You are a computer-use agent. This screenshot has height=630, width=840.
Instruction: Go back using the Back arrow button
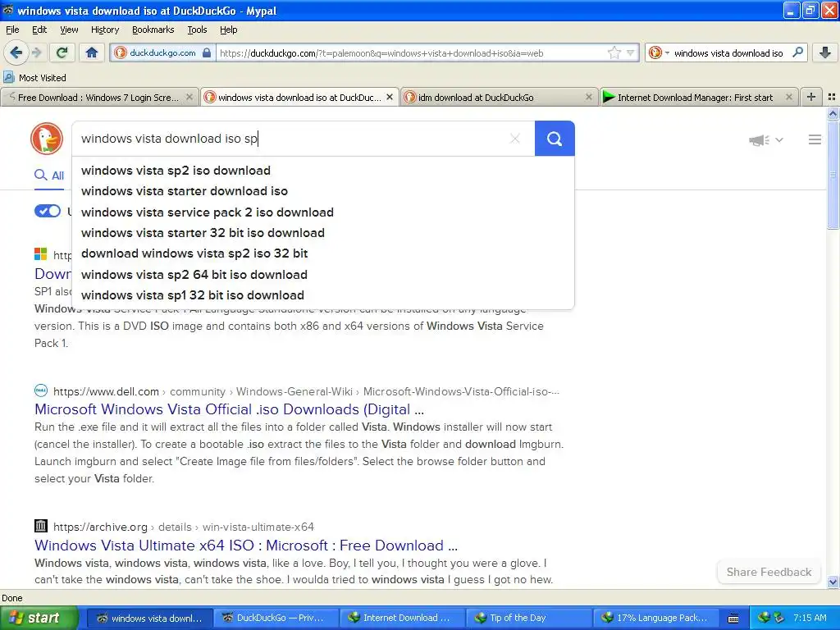tap(16, 52)
